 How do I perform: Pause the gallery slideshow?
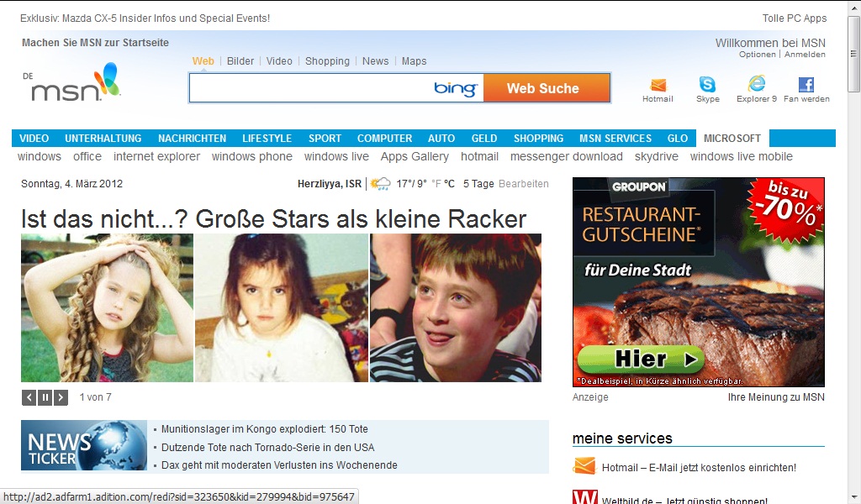pyautogui.click(x=45, y=397)
